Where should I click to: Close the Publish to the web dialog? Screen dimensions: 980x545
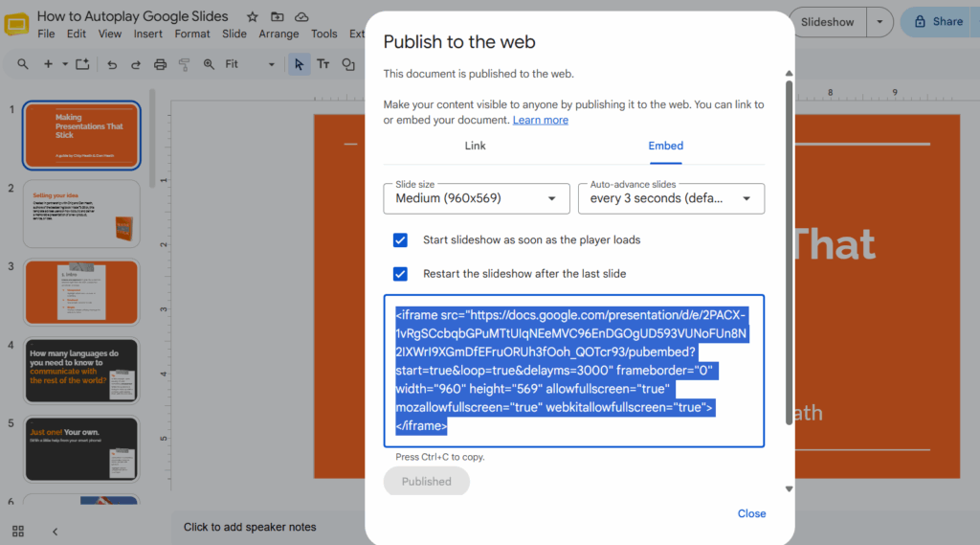(751, 513)
